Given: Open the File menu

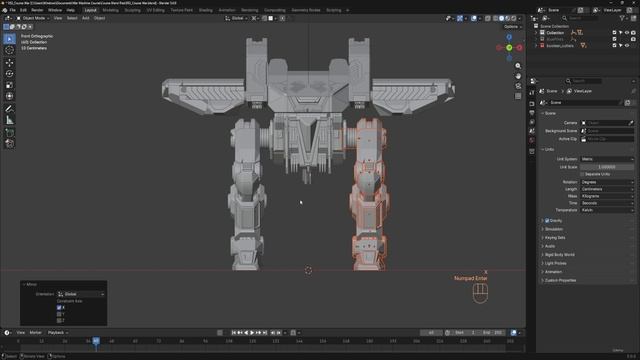Looking at the screenshot, I should pyautogui.click(x=13, y=10).
